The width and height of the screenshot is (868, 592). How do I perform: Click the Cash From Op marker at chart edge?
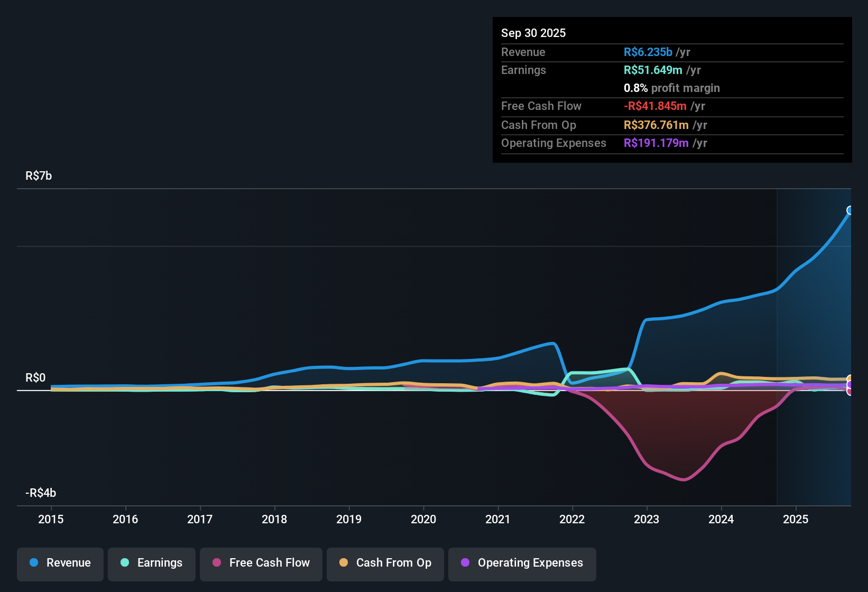coord(849,378)
